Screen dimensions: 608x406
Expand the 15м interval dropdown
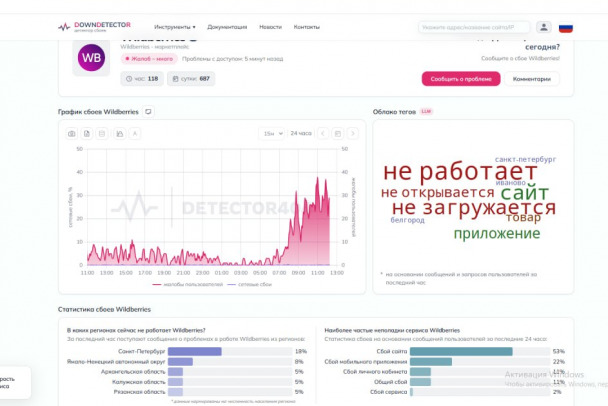270,133
